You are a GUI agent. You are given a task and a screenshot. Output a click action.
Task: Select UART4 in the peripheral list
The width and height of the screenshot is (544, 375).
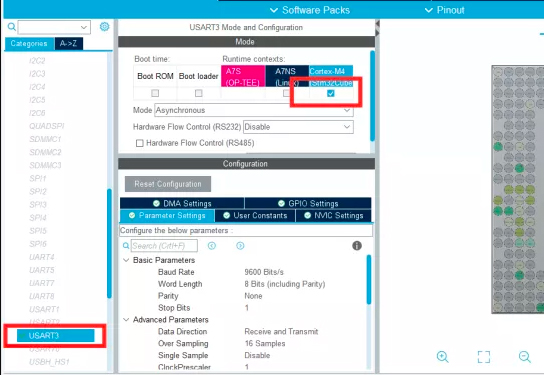42,257
